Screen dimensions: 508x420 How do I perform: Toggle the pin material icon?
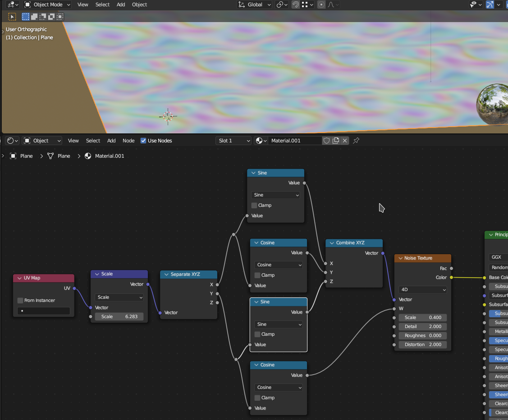point(356,141)
